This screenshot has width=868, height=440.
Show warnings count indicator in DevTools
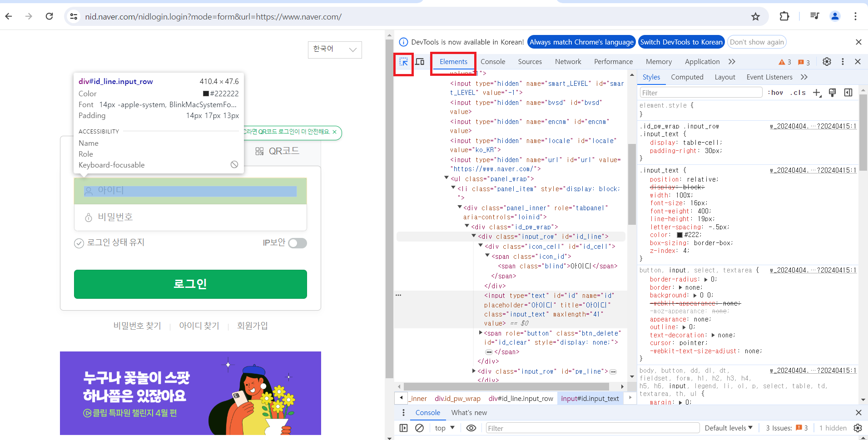click(785, 62)
